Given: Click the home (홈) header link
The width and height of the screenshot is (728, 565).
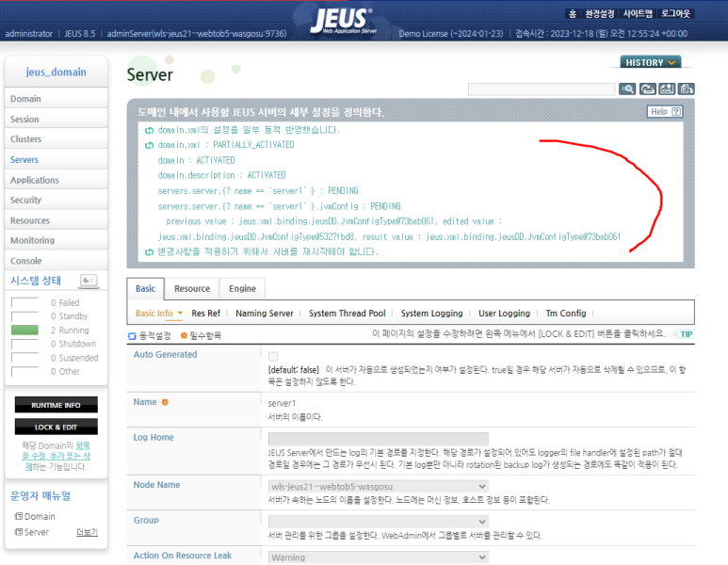Looking at the screenshot, I should tap(573, 13).
